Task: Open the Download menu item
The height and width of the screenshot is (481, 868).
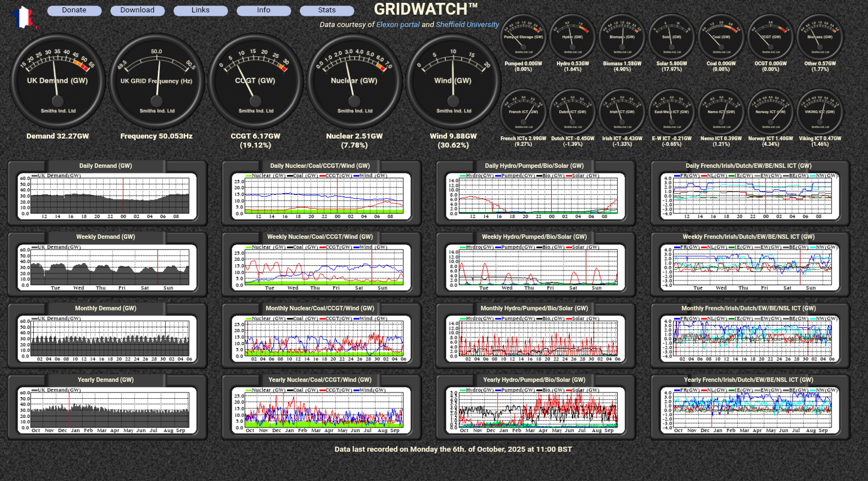Action: click(x=138, y=10)
